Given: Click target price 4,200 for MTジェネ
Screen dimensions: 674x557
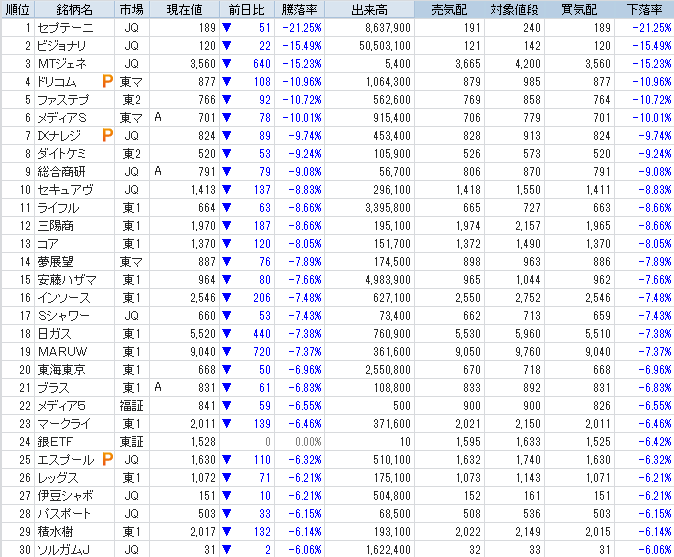Looking at the screenshot, I should (x=528, y=64).
